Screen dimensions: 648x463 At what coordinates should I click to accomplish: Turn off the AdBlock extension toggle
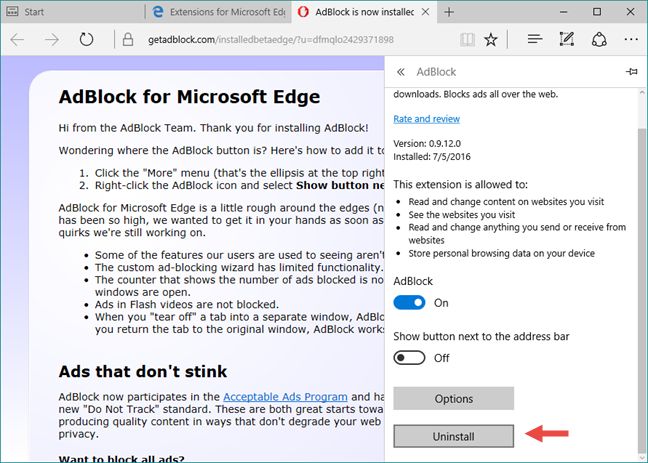(409, 303)
